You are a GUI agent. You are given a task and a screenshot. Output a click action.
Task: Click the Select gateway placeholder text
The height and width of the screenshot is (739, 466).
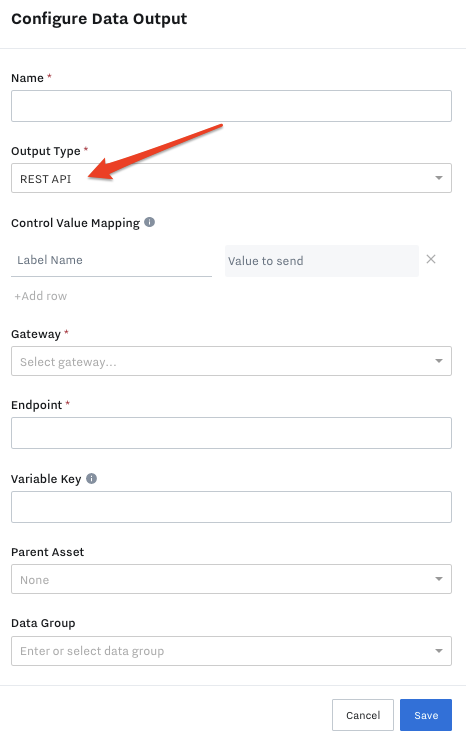[68, 362]
